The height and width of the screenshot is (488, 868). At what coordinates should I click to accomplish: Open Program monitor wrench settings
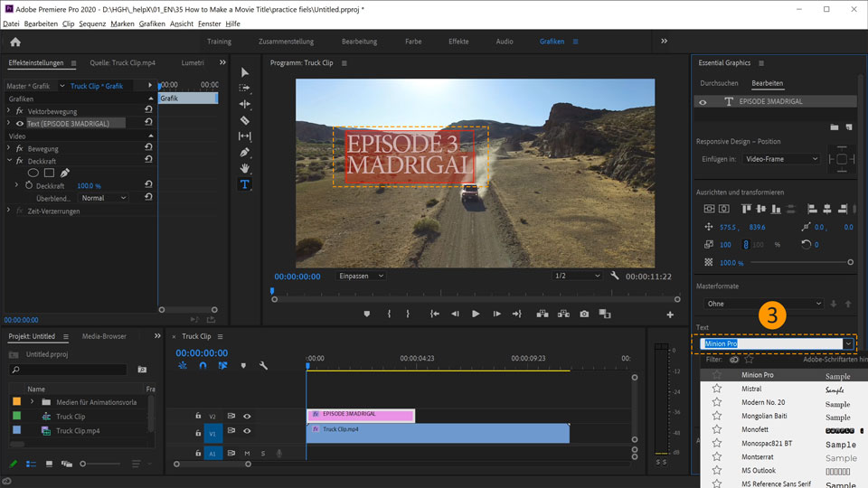click(x=615, y=276)
